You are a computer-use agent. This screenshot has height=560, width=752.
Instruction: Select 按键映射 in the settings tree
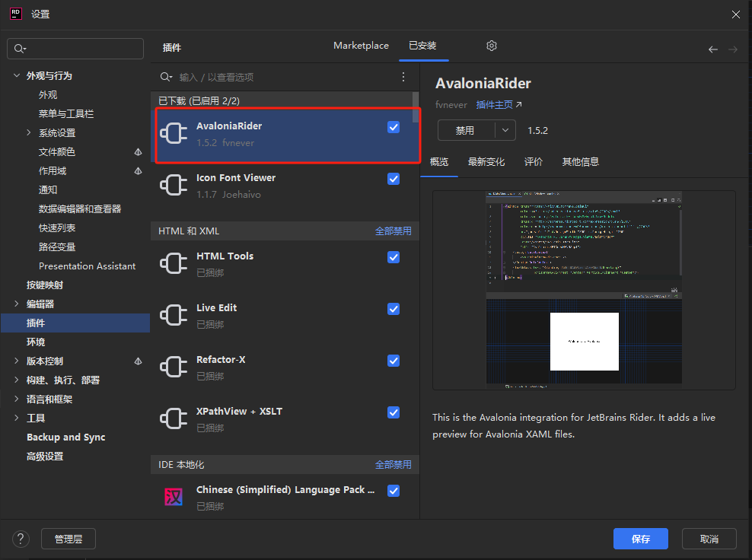[45, 285]
